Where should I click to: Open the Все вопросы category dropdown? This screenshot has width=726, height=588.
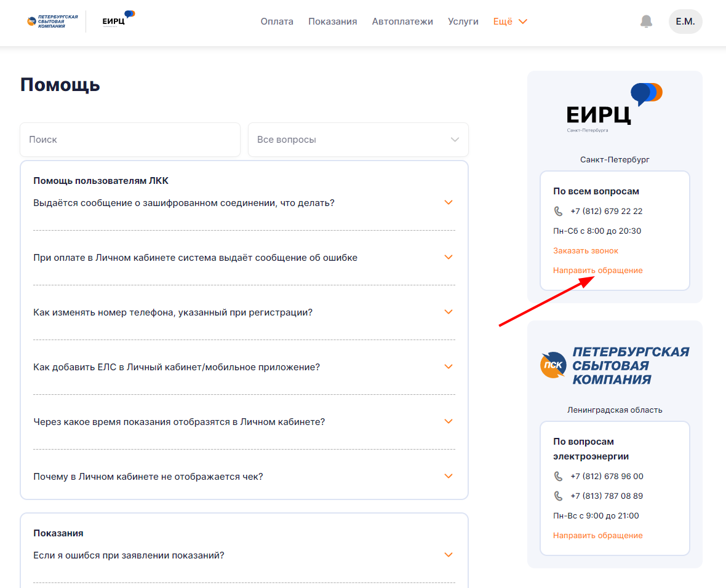click(358, 140)
